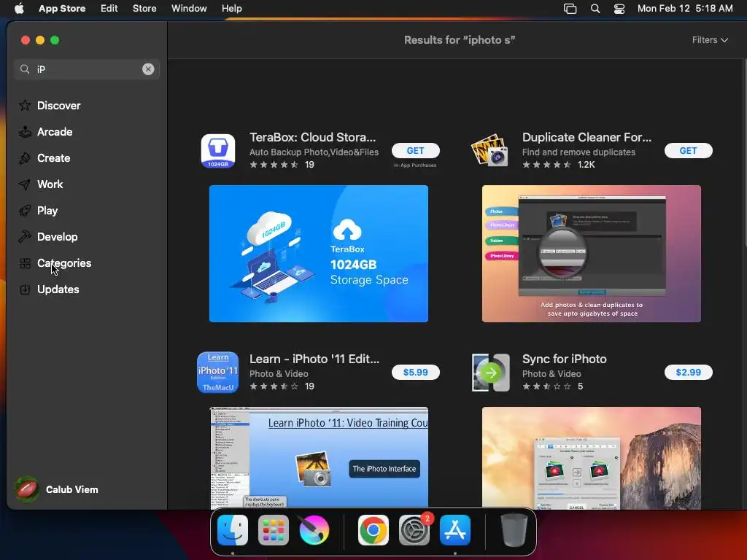The width and height of the screenshot is (747, 560).
Task: Open the Develop hammer icon
Action: [x=25, y=236]
